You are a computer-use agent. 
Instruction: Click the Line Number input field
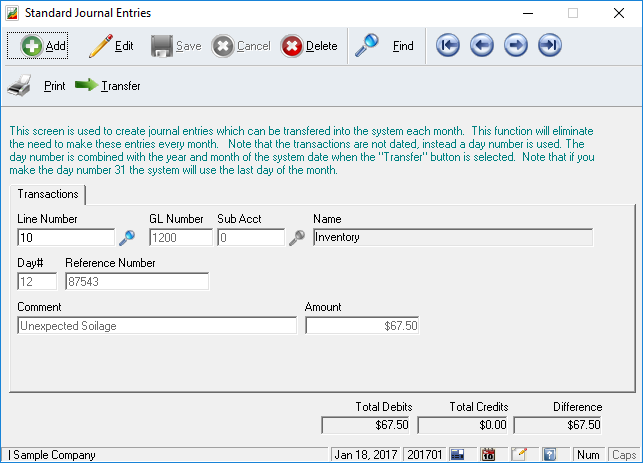pos(66,238)
